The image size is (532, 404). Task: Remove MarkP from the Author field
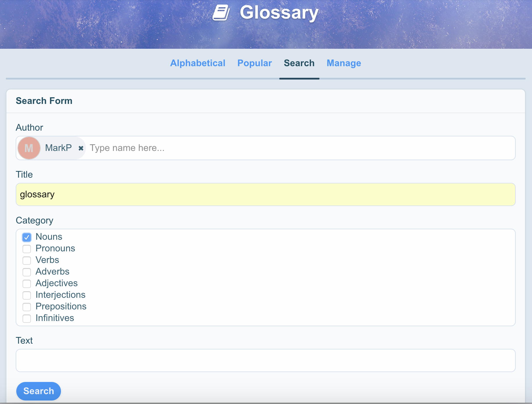[x=81, y=148]
